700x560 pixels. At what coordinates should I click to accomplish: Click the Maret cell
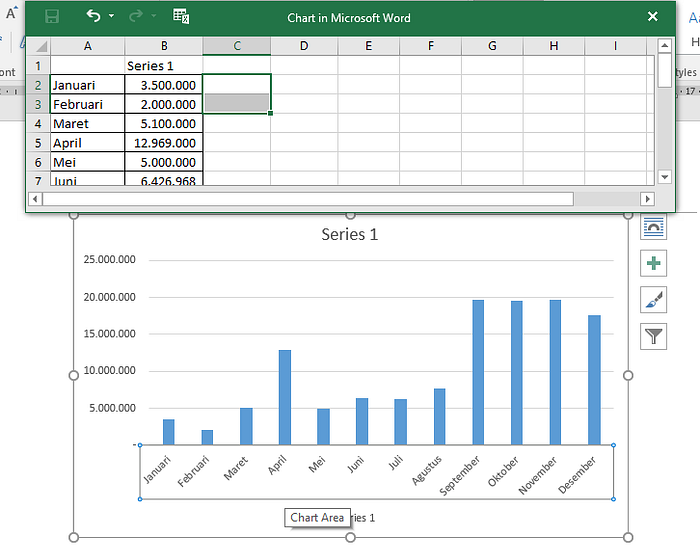[88, 123]
